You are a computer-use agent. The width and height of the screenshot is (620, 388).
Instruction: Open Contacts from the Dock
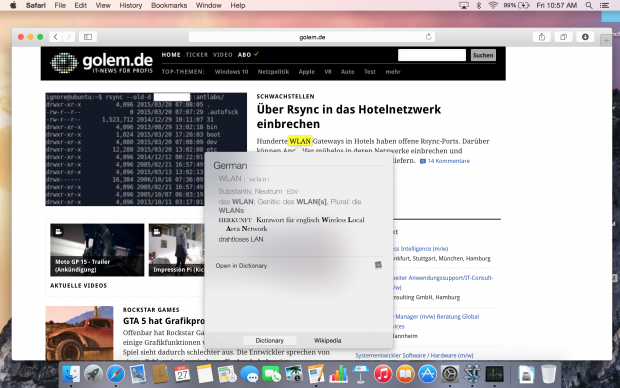coord(160,374)
